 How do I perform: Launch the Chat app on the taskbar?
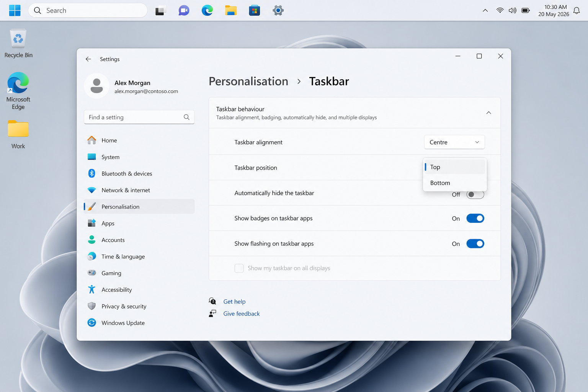point(184,10)
